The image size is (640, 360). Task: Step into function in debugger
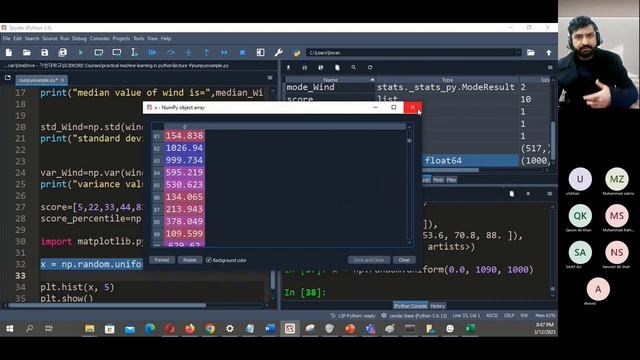click(x=188, y=53)
